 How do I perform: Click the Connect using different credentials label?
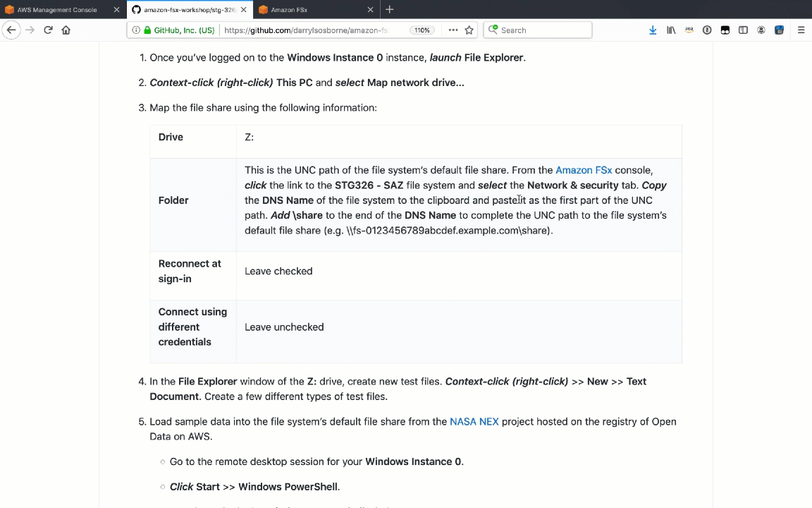(192, 327)
